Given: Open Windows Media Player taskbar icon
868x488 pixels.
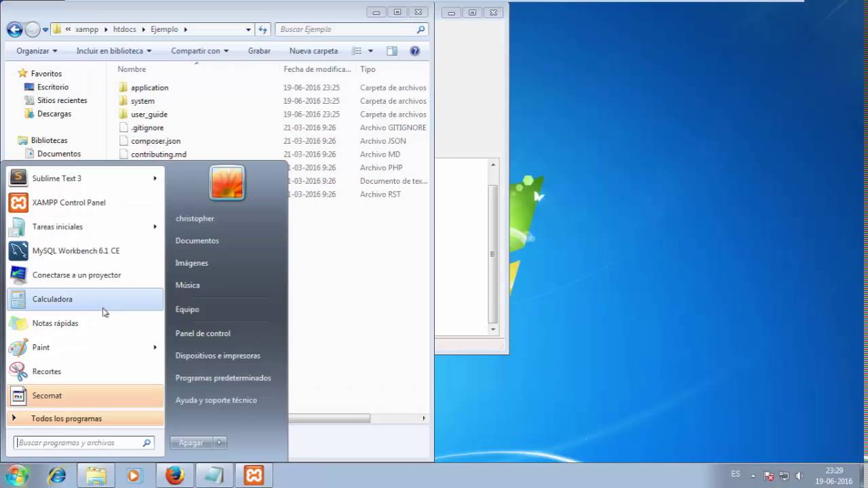Looking at the screenshot, I should point(134,476).
